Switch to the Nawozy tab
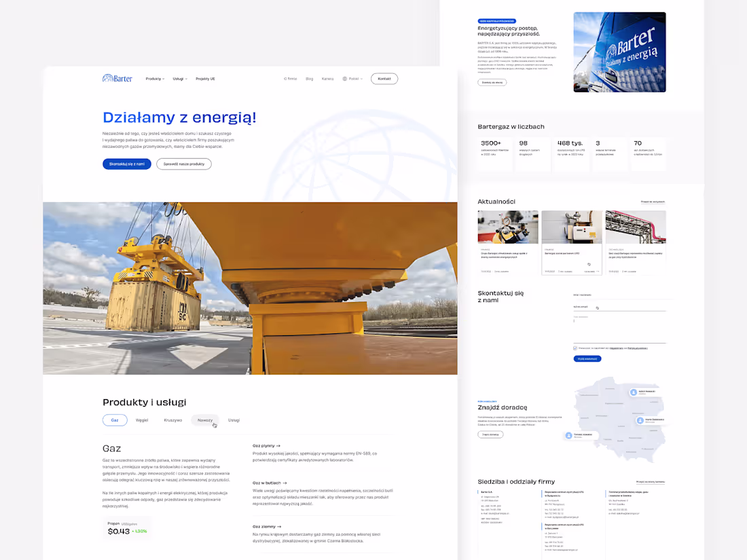Screen dimensions: 747x560 tap(205, 419)
